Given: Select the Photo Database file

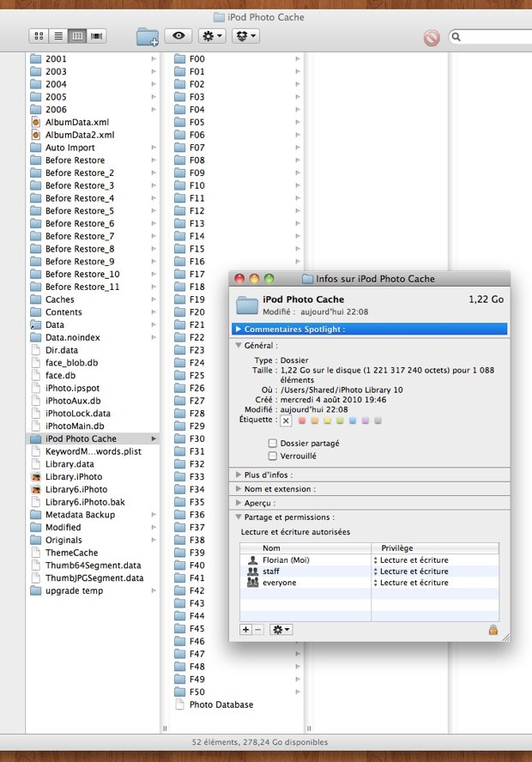Looking at the screenshot, I should click(221, 705).
